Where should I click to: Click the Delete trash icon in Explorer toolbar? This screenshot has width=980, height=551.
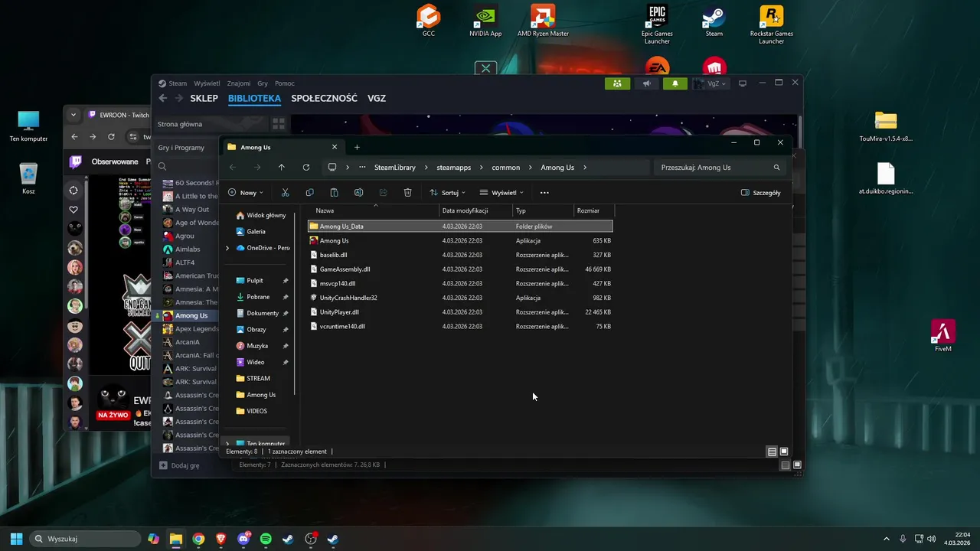click(407, 193)
